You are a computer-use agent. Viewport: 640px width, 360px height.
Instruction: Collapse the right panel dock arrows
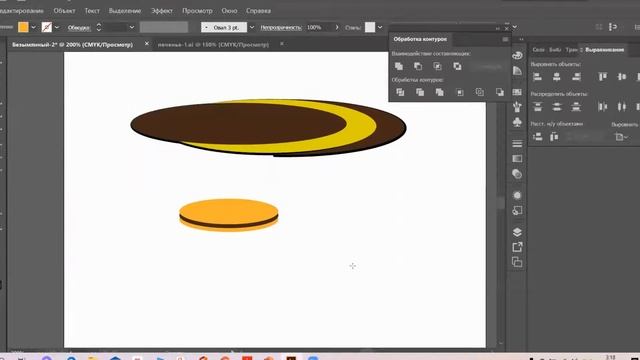[x=521, y=39]
